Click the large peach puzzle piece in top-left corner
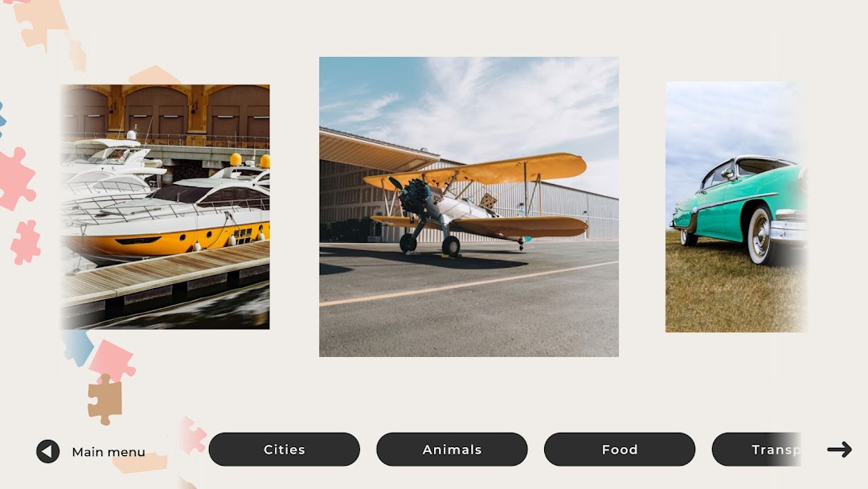The height and width of the screenshot is (489, 868). [40, 23]
